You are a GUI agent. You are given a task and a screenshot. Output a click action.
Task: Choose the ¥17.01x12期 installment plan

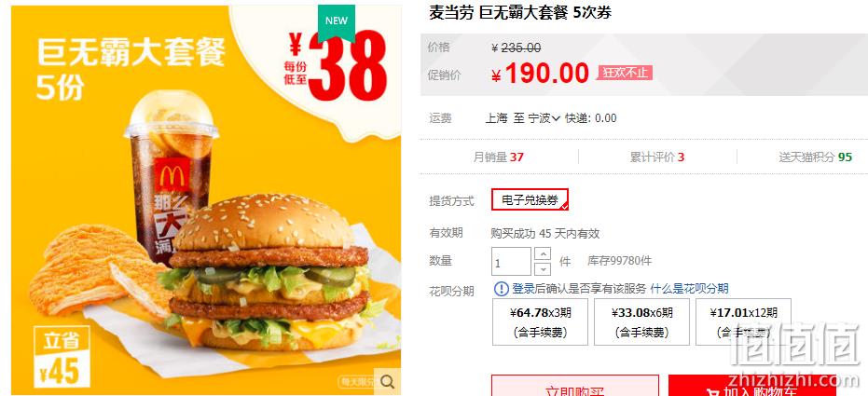tap(743, 321)
